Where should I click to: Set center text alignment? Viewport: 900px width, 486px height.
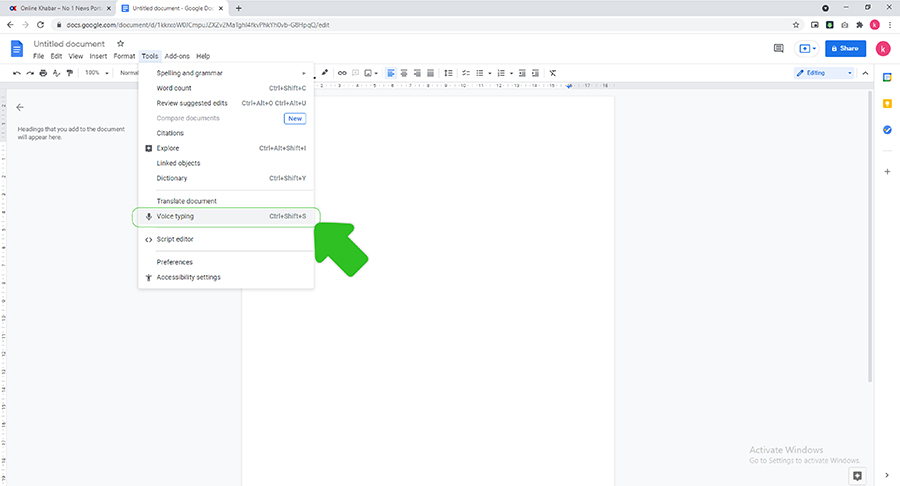tap(404, 73)
